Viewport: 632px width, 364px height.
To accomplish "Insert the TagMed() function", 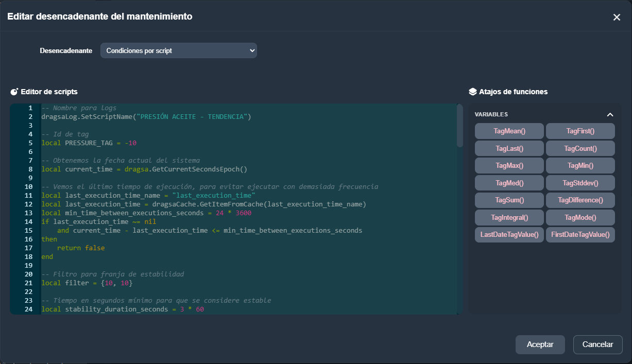I will click(x=509, y=183).
